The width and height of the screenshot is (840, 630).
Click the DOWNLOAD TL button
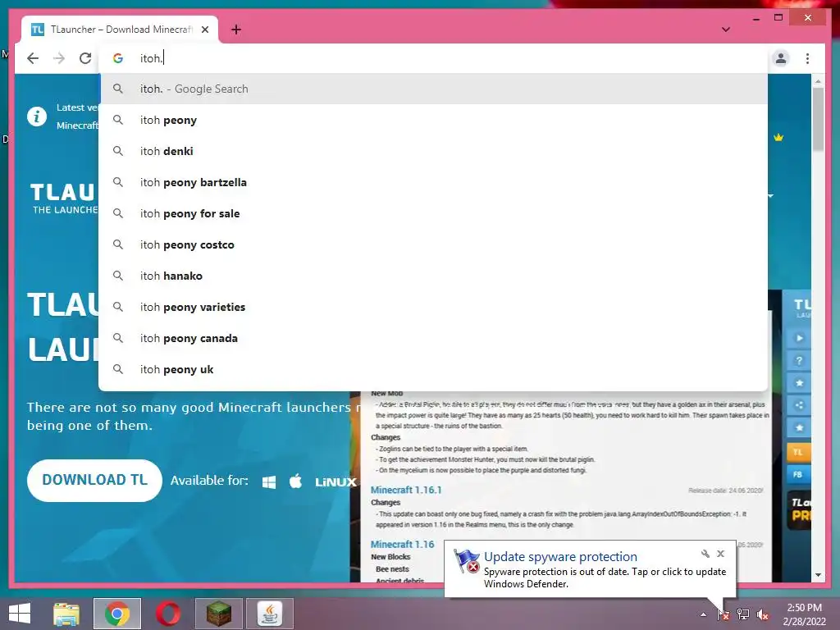(94, 480)
